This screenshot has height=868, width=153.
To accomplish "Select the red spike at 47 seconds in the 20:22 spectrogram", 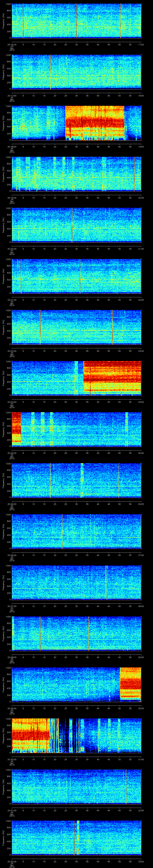I will (x=113, y=327).
